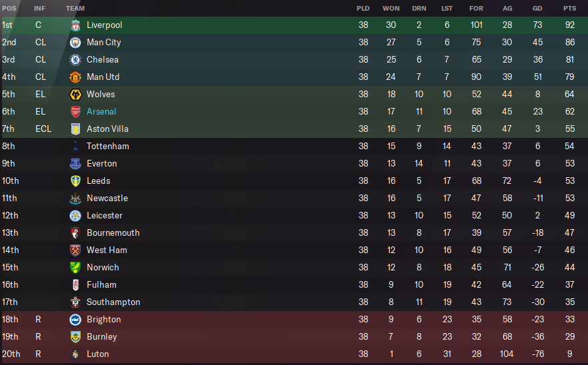Click the West Ham club badge
Viewport: 588px width, 365px height.
tap(75, 250)
